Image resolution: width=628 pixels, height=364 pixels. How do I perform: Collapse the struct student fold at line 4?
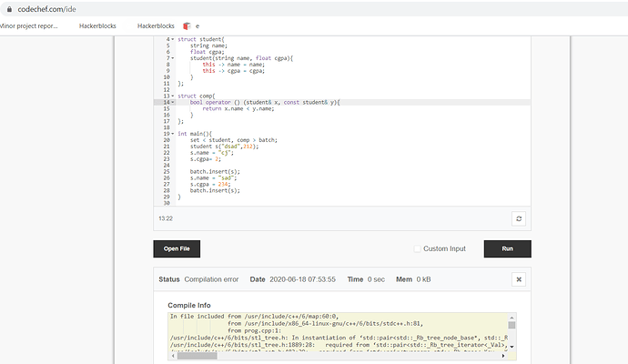click(173, 39)
